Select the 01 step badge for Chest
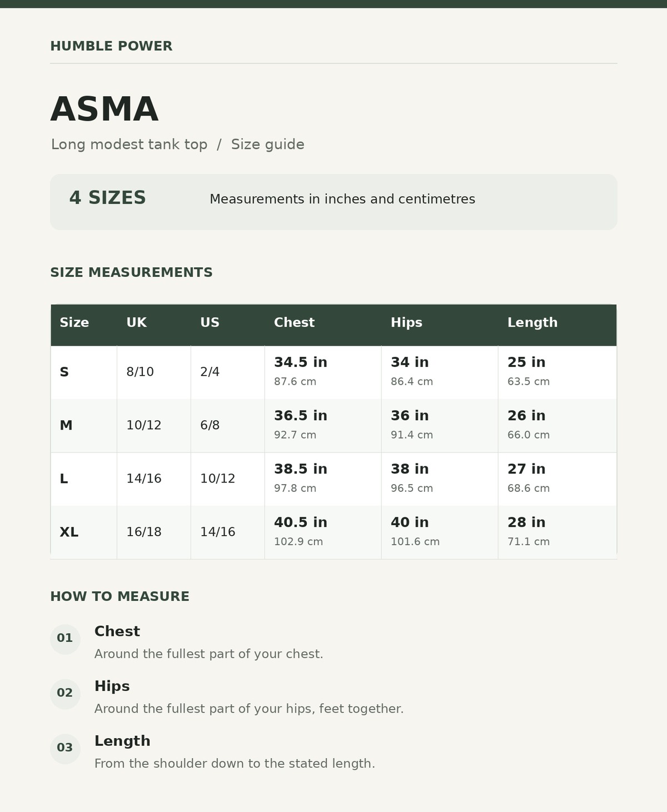Image resolution: width=667 pixels, height=812 pixels. click(x=65, y=638)
